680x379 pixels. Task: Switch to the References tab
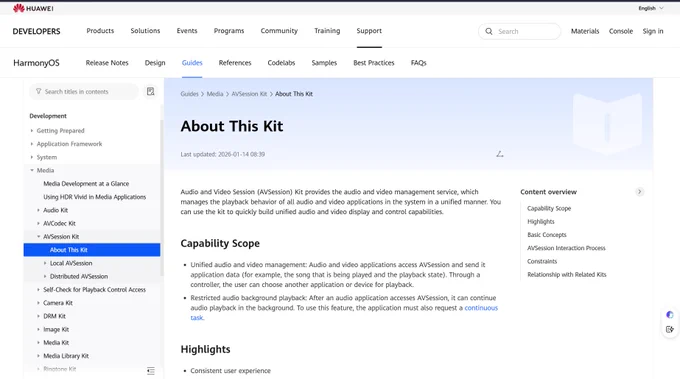[x=235, y=63]
